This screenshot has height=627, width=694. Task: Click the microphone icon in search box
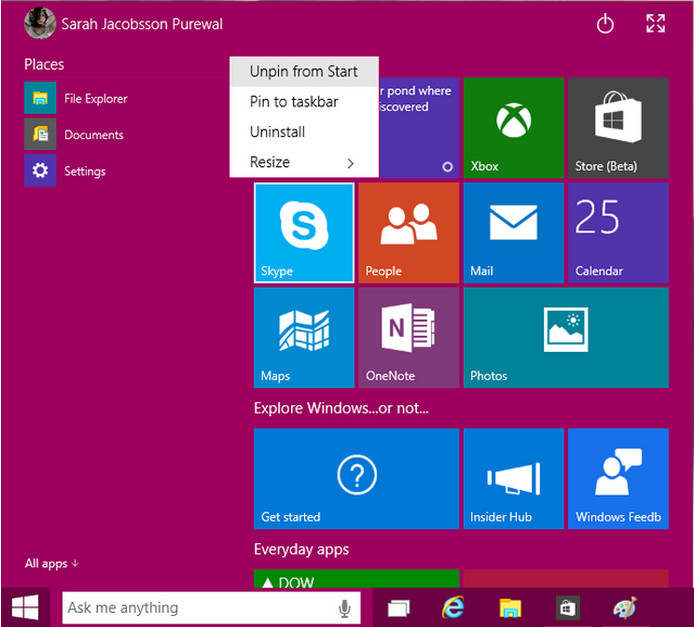[x=344, y=608]
